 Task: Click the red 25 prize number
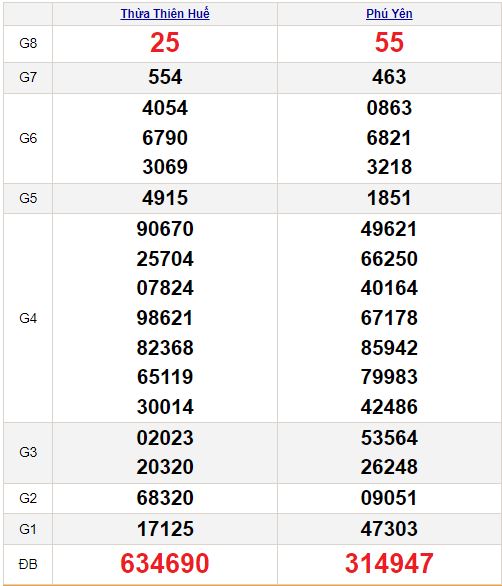pos(165,42)
